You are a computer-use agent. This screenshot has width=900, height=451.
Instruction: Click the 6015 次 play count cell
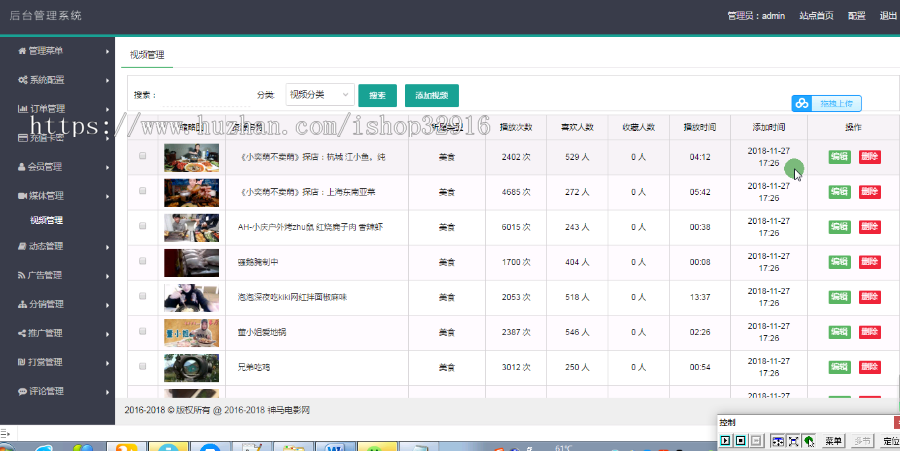click(x=515, y=227)
